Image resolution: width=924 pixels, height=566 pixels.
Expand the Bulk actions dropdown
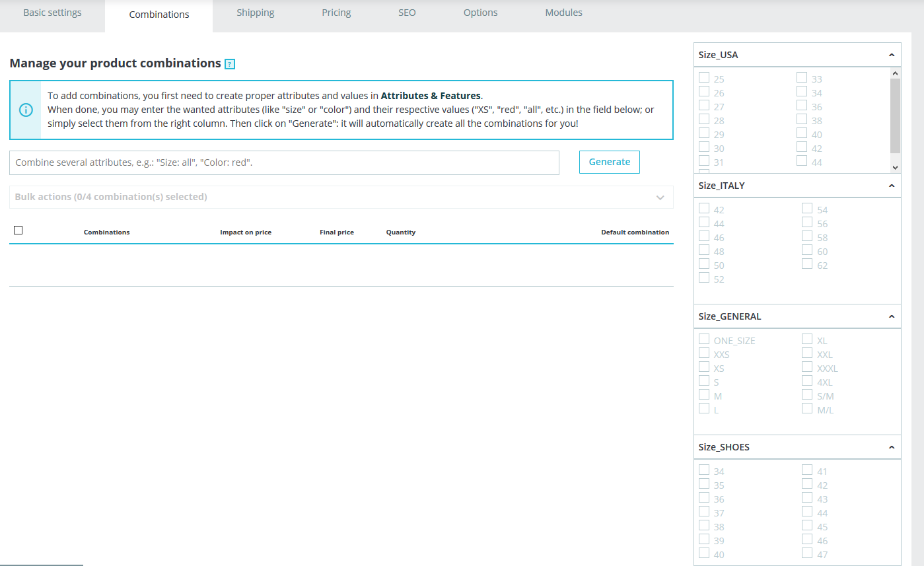341,197
